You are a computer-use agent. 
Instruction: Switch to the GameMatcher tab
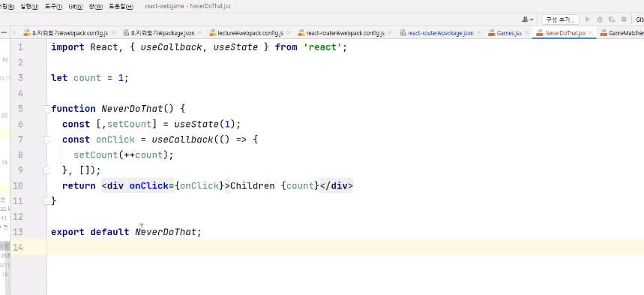pos(622,33)
